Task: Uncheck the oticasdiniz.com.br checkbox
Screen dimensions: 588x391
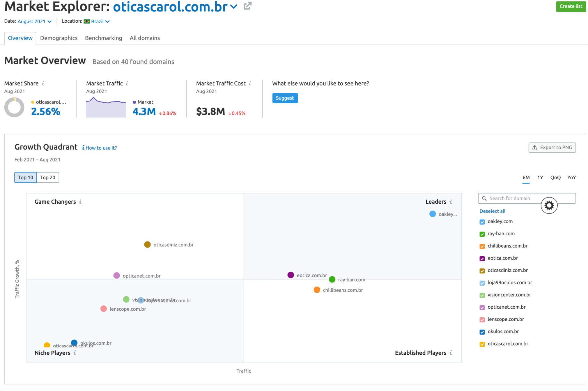Action: click(482, 271)
